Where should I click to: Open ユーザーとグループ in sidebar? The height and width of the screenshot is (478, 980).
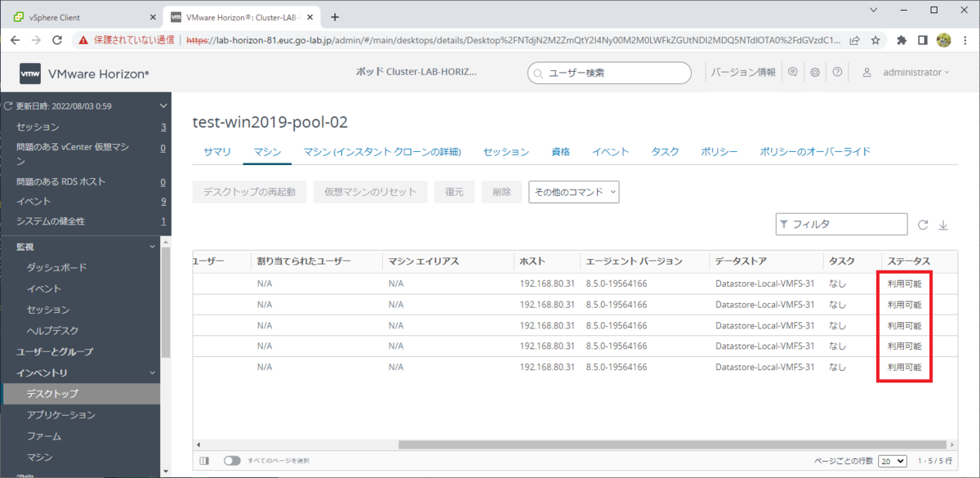click(55, 351)
